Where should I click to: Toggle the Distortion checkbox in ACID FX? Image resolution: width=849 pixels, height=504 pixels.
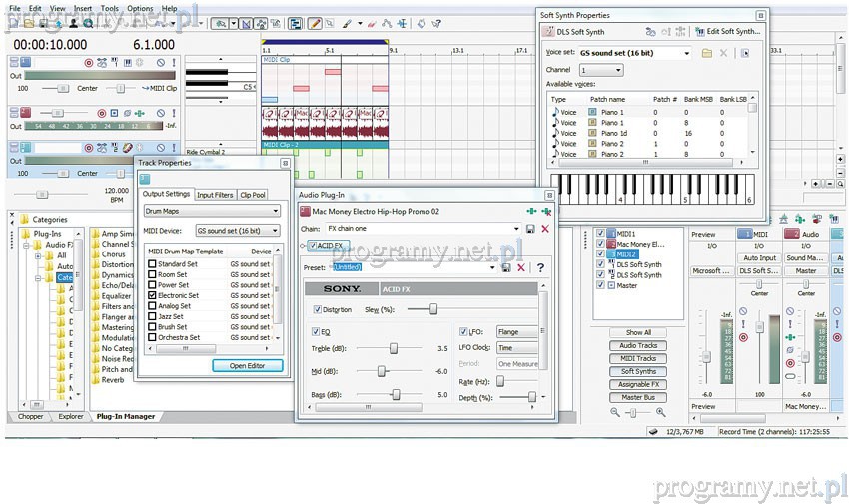[318, 309]
